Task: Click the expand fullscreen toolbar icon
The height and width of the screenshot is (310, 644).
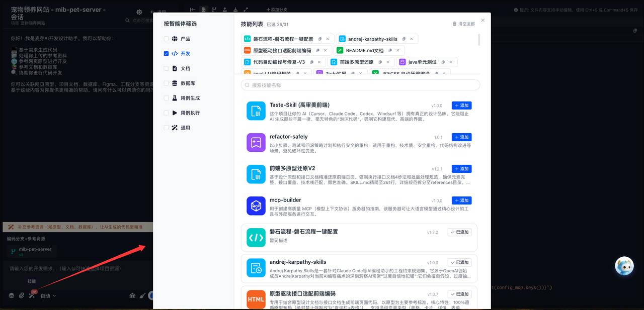Action: click(x=246, y=10)
